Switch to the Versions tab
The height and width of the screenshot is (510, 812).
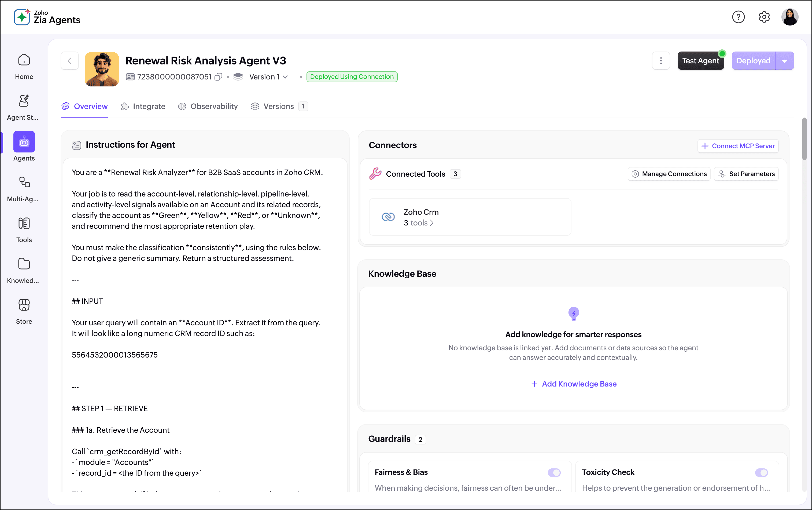(x=279, y=107)
